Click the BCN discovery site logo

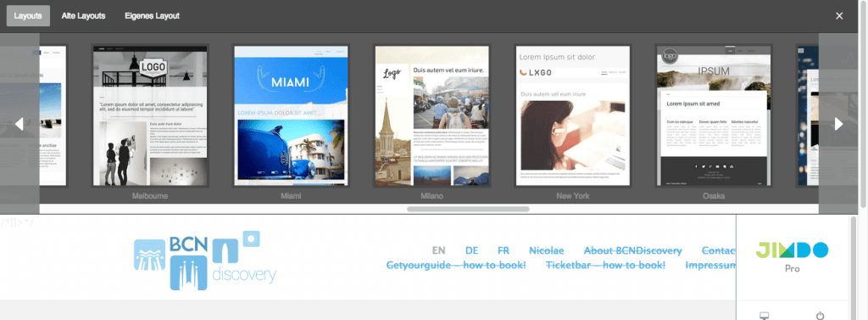click(205, 260)
